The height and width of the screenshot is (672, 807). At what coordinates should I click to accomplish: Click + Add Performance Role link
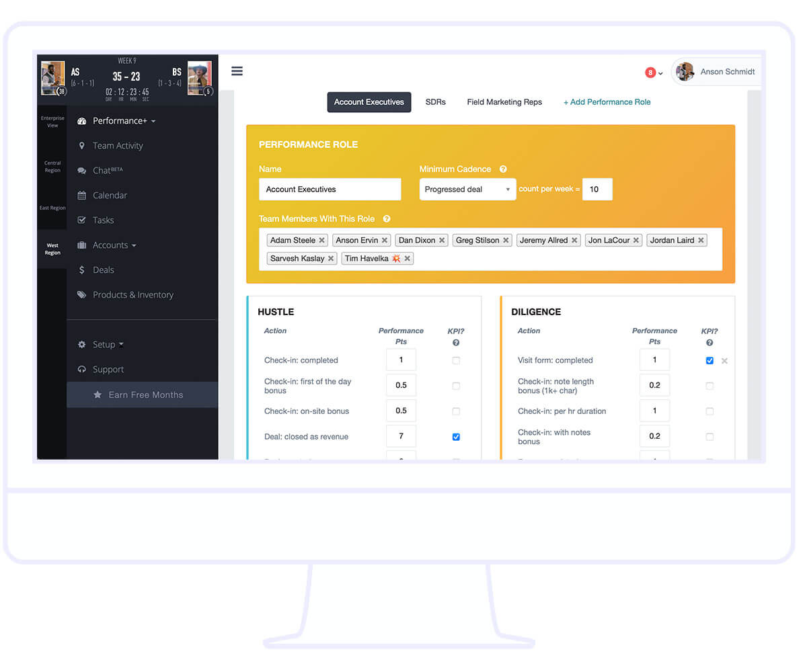click(x=607, y=102)
